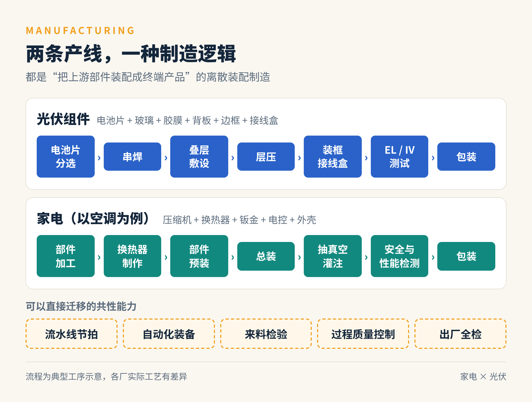Select the 安全与性能检测 box
The height and width of the screenshot is (402, 532).
click(x=400, y=256)
